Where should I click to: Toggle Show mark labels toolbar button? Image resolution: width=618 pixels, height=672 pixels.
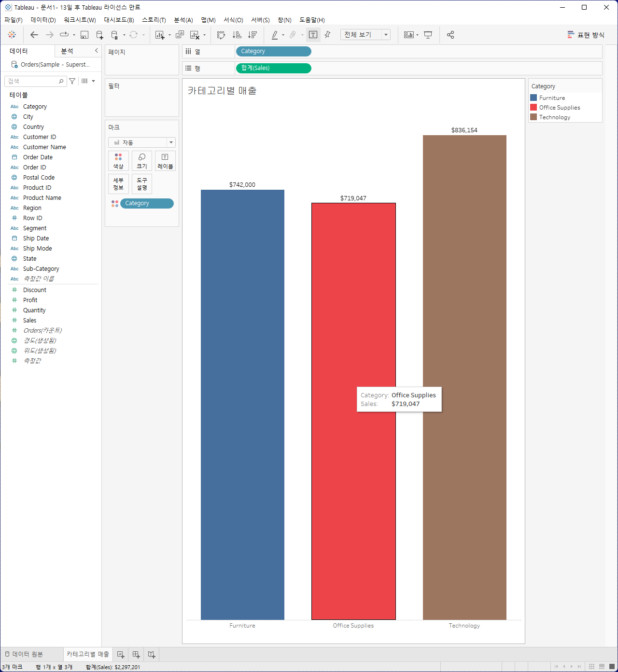313,35
